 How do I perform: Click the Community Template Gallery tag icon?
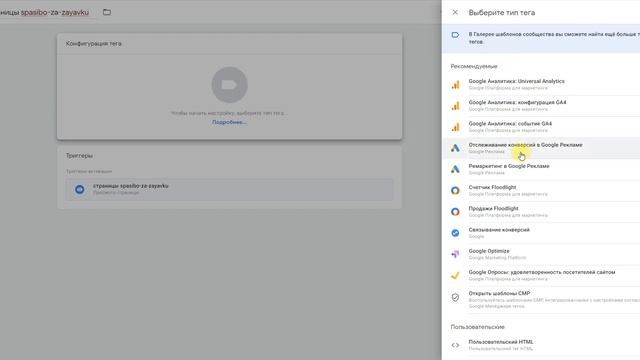pos(455,35)
